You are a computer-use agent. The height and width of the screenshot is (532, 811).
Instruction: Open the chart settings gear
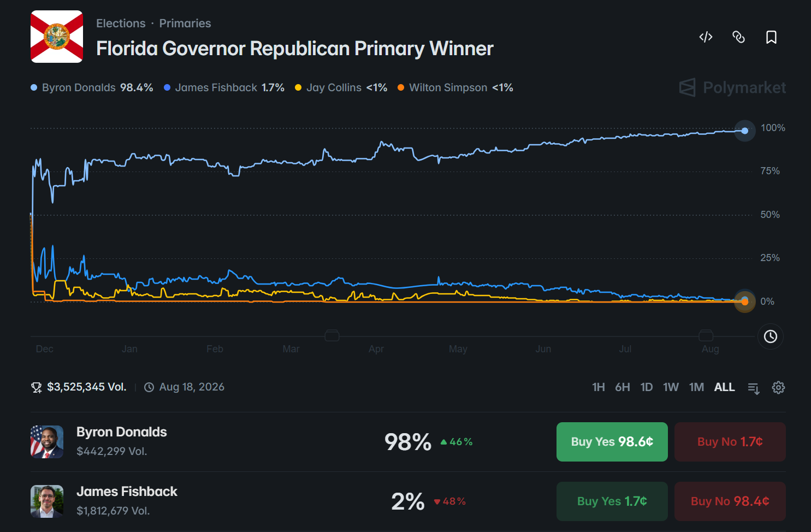778,387
